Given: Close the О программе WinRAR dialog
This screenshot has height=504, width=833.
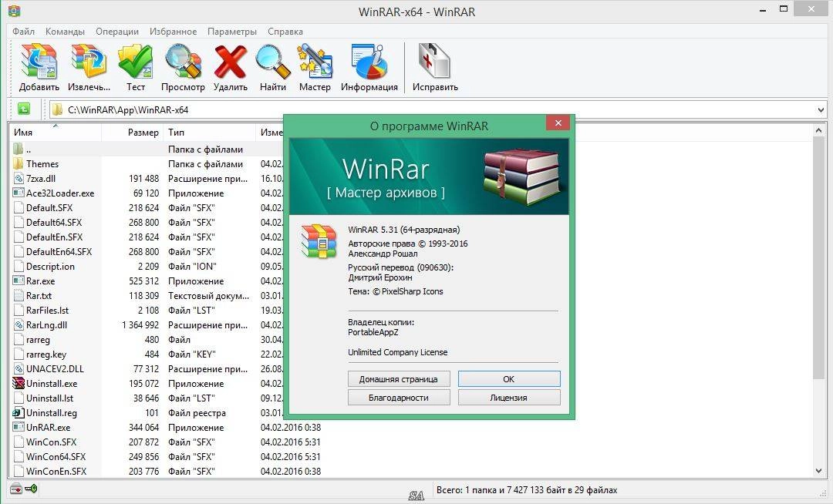Looking at the screenshot, I should click(x=558, y=123).
